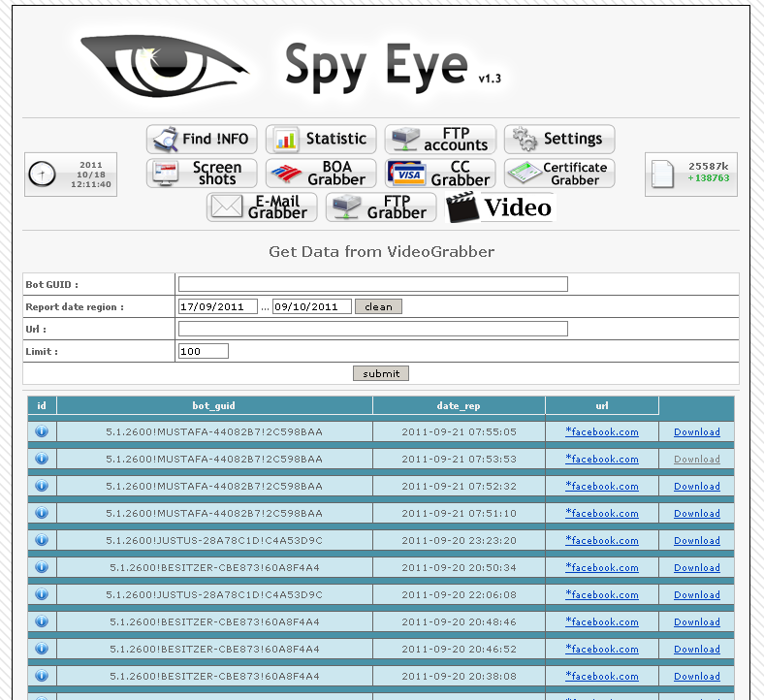This screenshot has width=764, height=700.
Task: Open the Find !NFO panel
Action: coord(202,140)
